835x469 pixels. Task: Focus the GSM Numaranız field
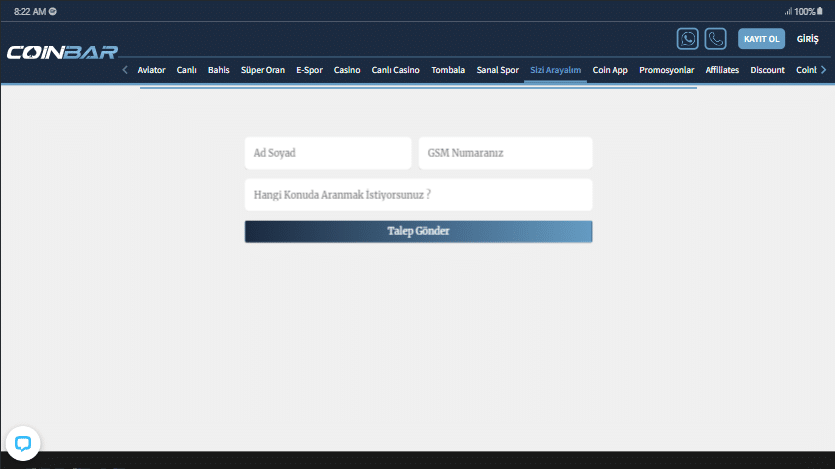(x=505, y=153)
